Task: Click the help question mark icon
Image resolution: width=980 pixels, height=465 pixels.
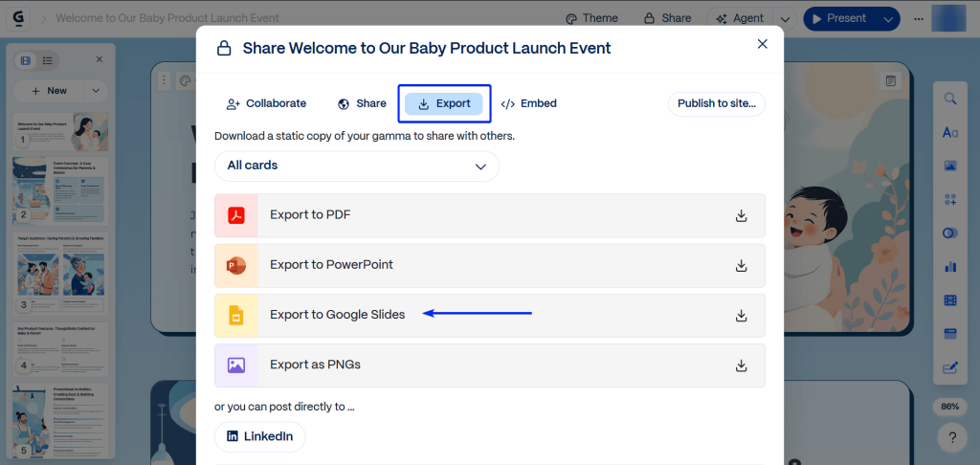Action: (950, 438)
